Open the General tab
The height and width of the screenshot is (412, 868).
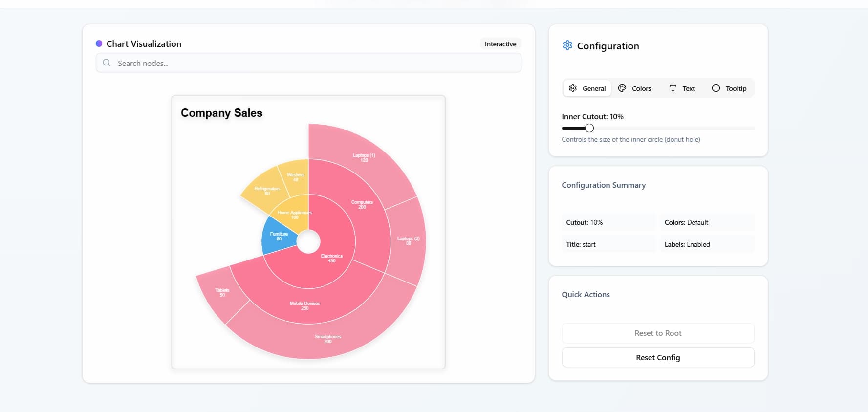587,88
